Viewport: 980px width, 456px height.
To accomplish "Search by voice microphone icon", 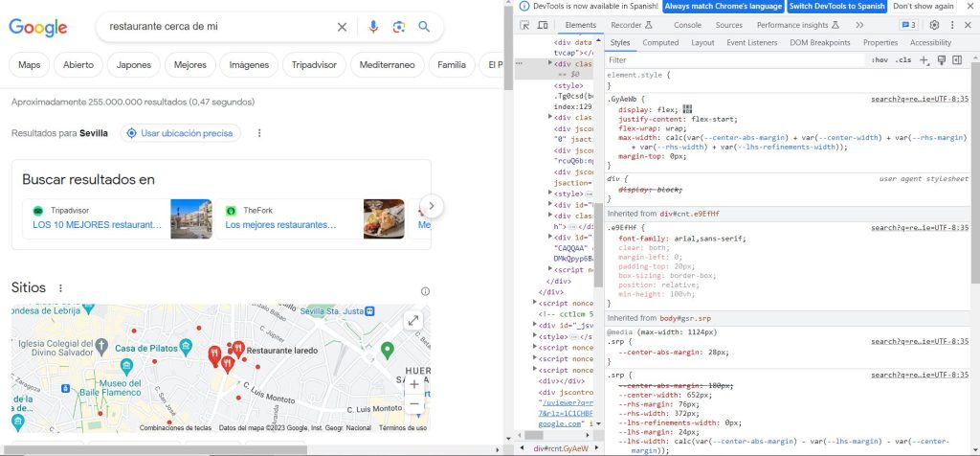I will 373,27.
